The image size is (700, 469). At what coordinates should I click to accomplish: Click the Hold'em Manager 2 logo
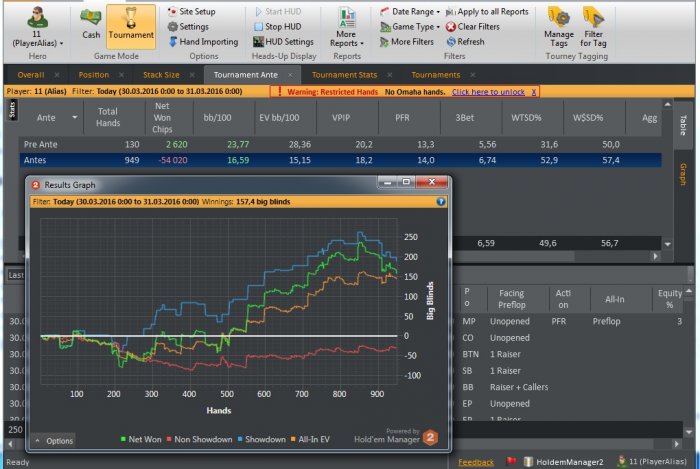[x=430, y=437]
